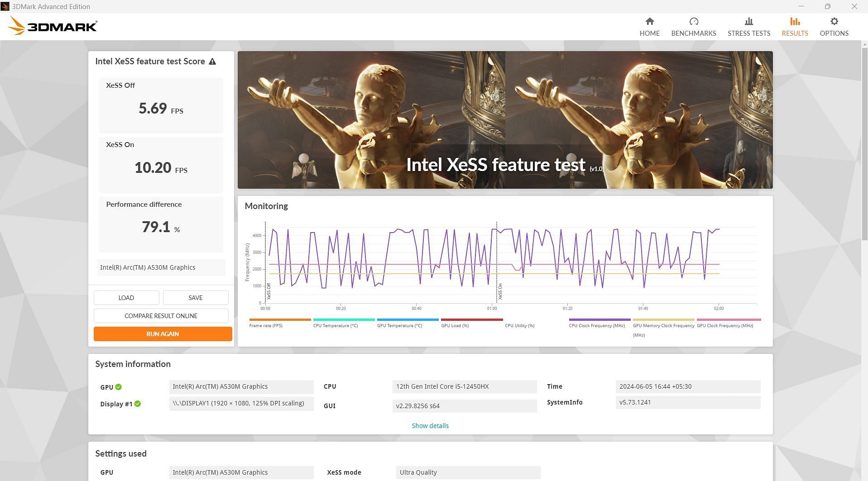Click the XeSS Off 5.69 FPS score

pyautogui.click(x=161, y=109)
